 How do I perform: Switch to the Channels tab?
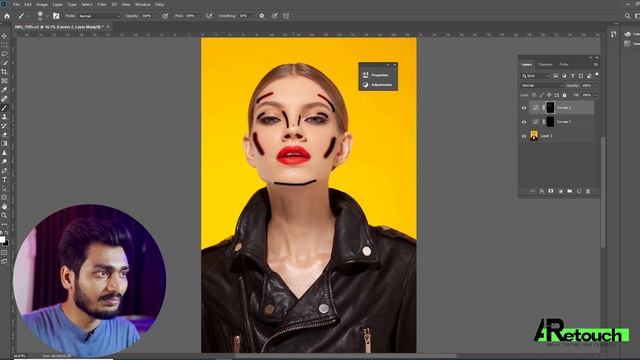(545, 64)
